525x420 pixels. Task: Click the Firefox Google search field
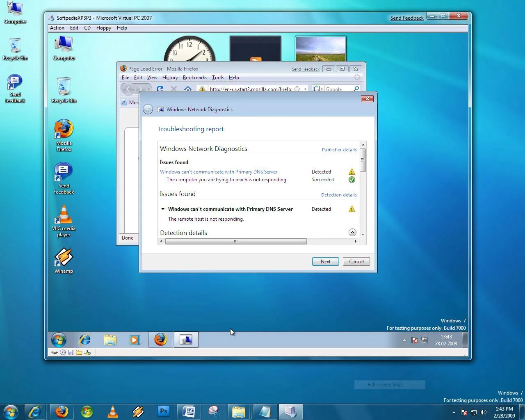339,89
